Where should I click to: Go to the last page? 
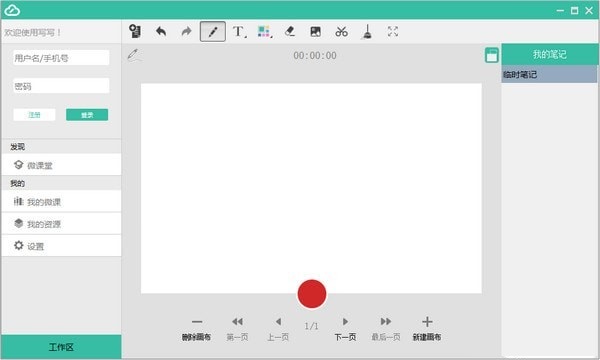pyautogui.click(x=386, y=329)
